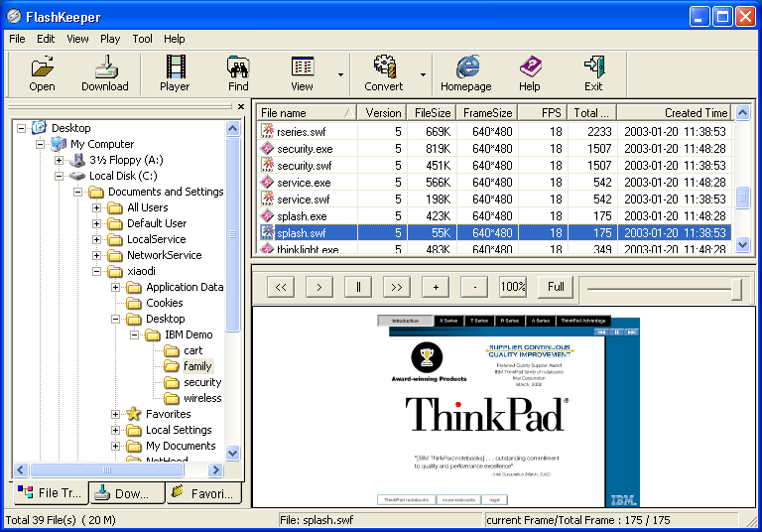Viewport: 762px width, 532px height.
Task: Collapse the Desktop root node
Action: pyautogui.click(x=21, y=128)
